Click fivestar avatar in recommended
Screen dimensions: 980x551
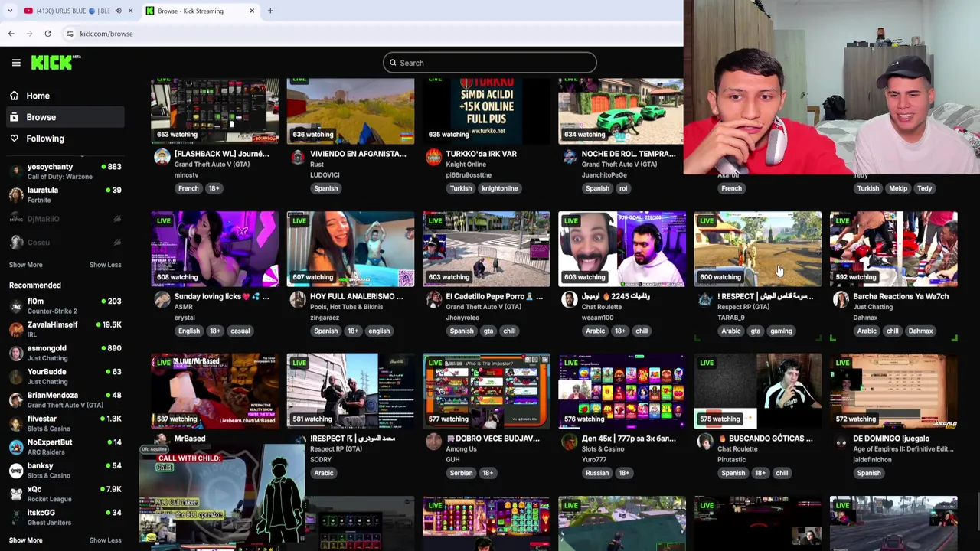[16, 423]
